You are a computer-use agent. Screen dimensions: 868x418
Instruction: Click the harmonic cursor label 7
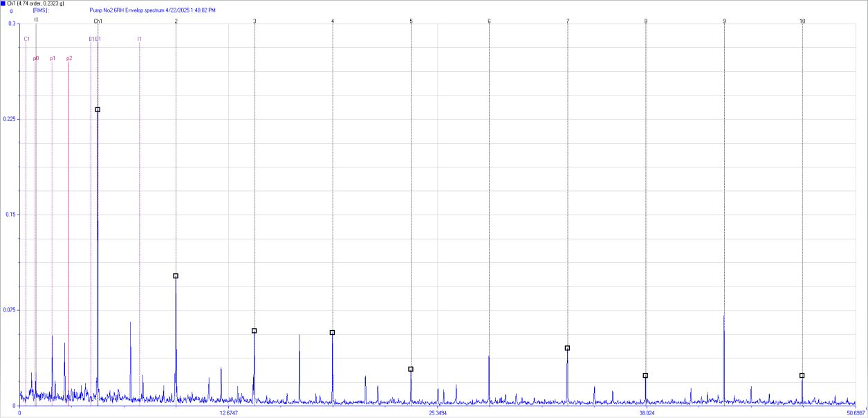[568, 21]
